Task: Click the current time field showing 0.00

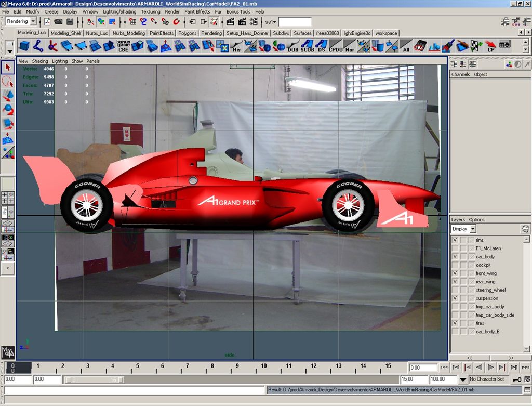Action: click(423, 368)
